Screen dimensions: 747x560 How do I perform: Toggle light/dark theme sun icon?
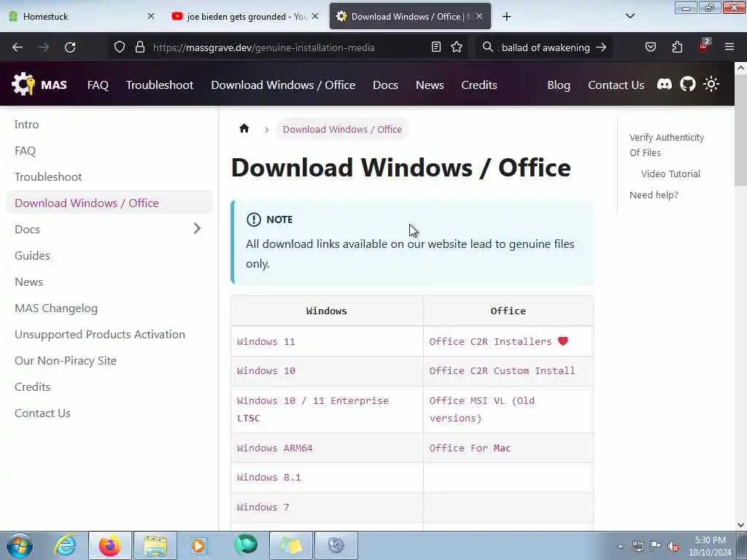point(711,85)
